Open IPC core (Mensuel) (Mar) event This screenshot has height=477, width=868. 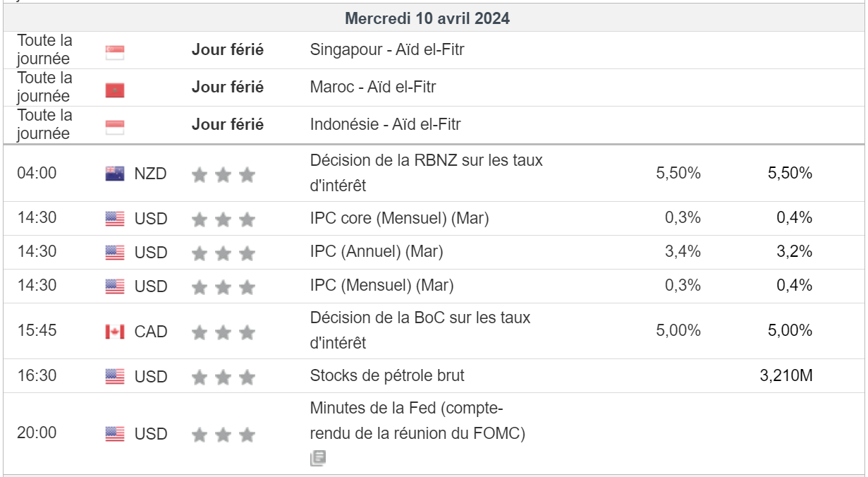click(x=399, y=218)
